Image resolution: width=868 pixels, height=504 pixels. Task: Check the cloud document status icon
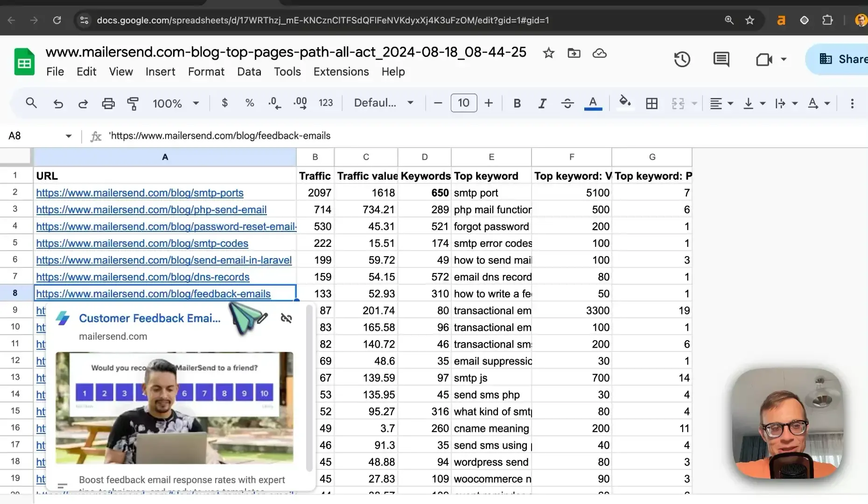tap(599, 53)
